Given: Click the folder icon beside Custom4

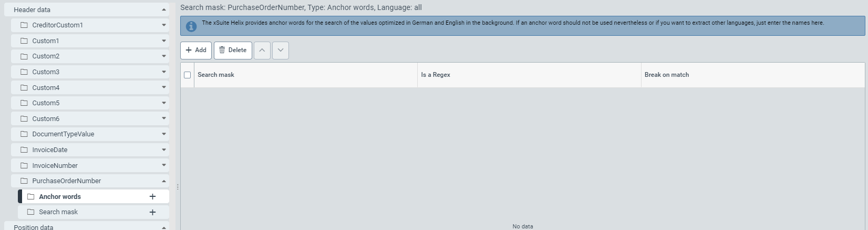Looking at the screenshot, I should [x=24, y=87].
